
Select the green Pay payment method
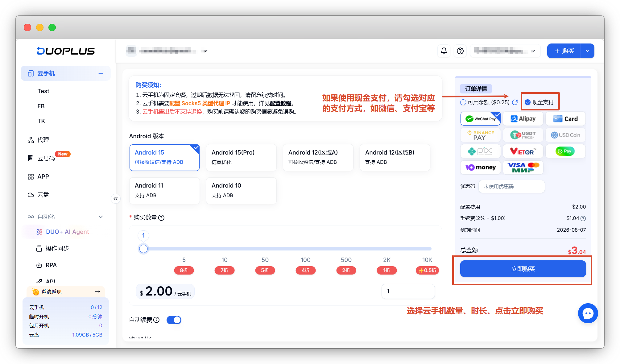[x=565, y=151]
